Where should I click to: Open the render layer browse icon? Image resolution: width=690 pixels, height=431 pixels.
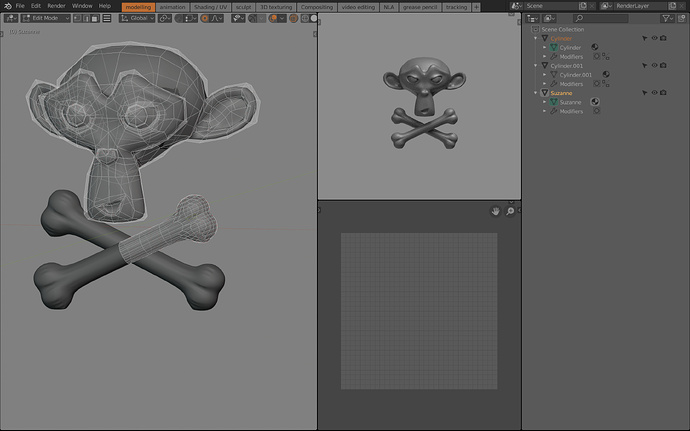click(x=606, y=6)
